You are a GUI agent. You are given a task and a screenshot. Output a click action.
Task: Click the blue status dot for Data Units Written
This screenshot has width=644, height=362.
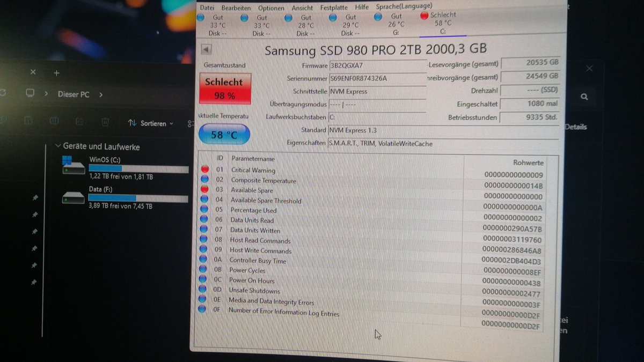pyautogui.click(x=204, y=230)
